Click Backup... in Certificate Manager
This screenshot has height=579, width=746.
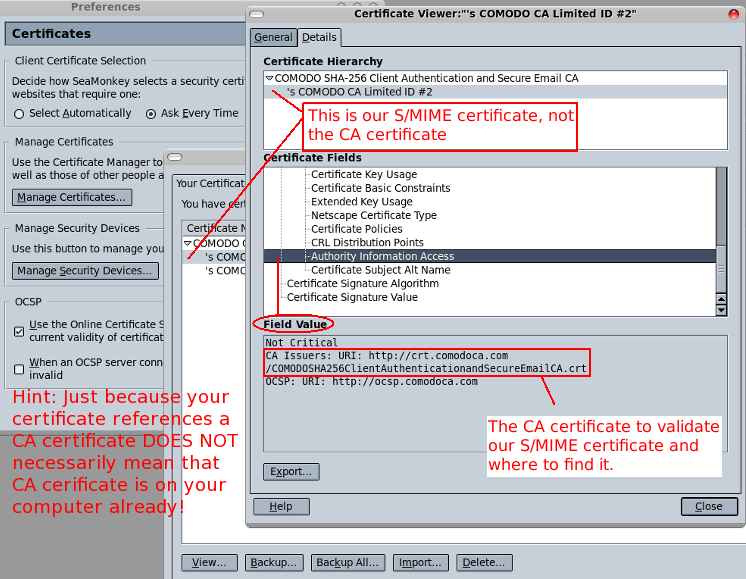[274, 562]
